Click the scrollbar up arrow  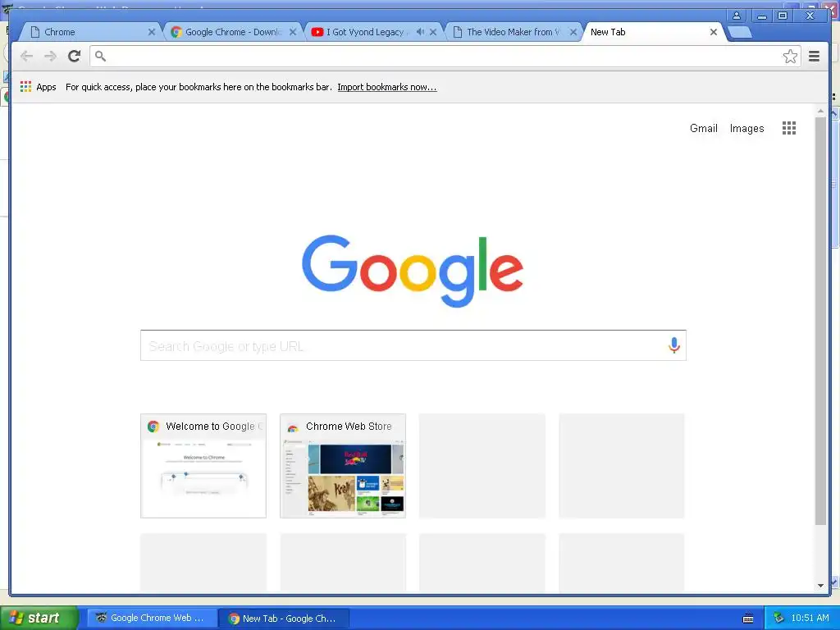(820, 112)
